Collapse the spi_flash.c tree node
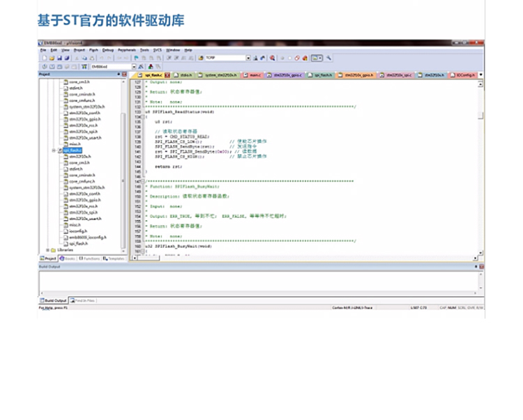This screenshot has height=420, width=523. click(x=54, y=150)
